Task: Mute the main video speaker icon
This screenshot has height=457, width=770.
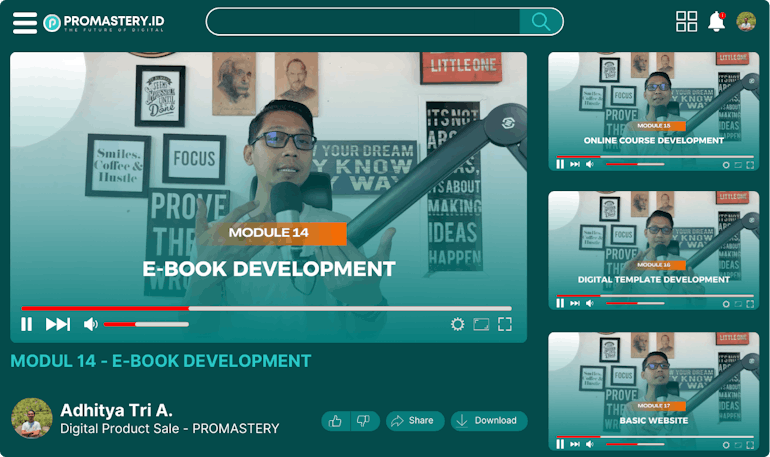Action: click(x=90, y=324)
